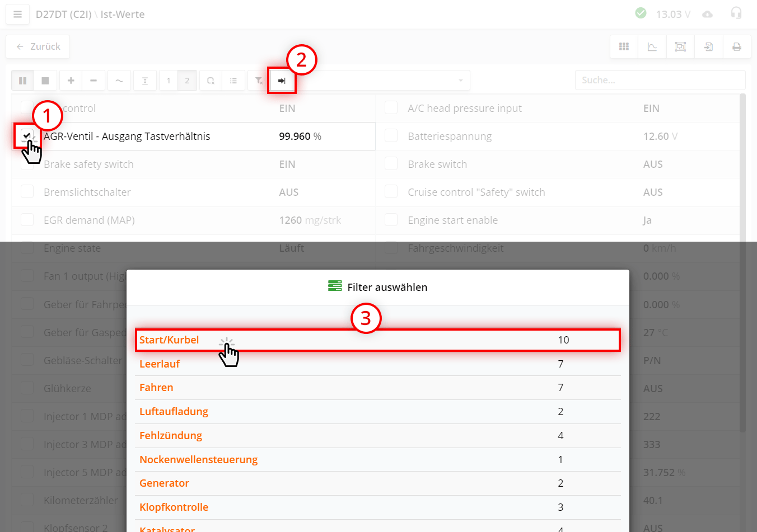757x532 pixels.
Task: Click the highlighted arrow-to-bar filter icon
Action: [x=282, y=81]
